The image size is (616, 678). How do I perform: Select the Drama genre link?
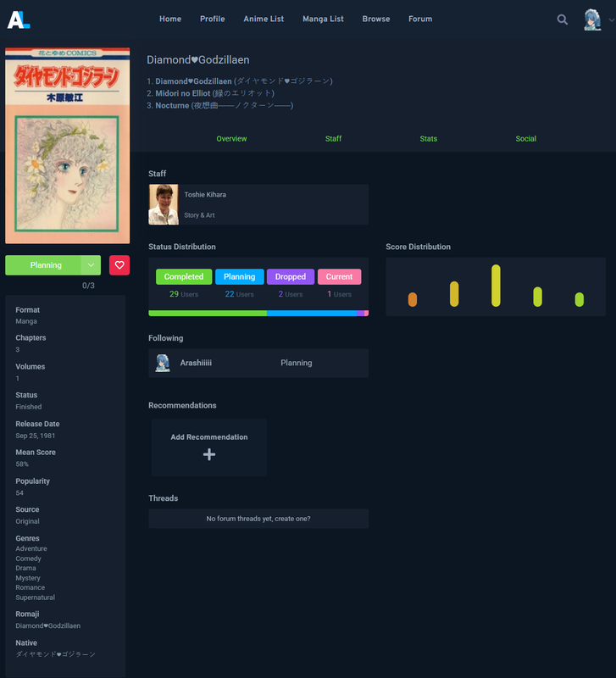click(x=25, y=568)
